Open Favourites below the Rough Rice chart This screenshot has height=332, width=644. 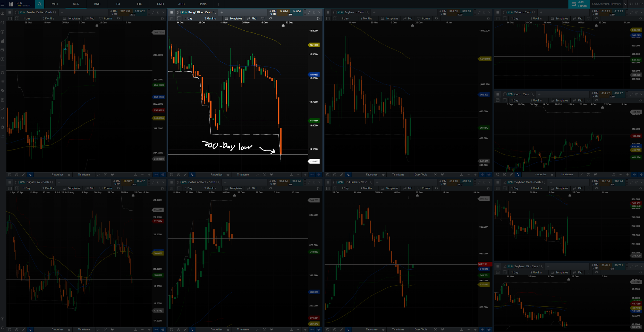[x=216, y=175]
